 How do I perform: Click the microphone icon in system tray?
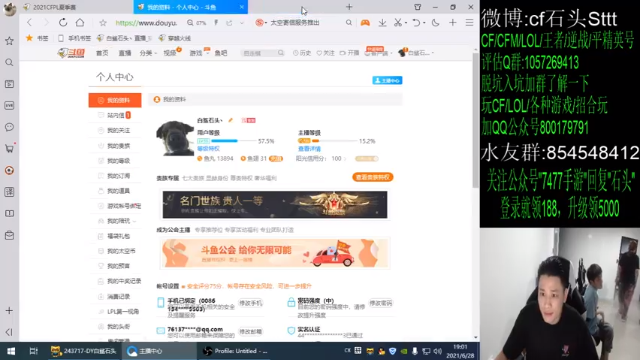click(x=415, y=351)
